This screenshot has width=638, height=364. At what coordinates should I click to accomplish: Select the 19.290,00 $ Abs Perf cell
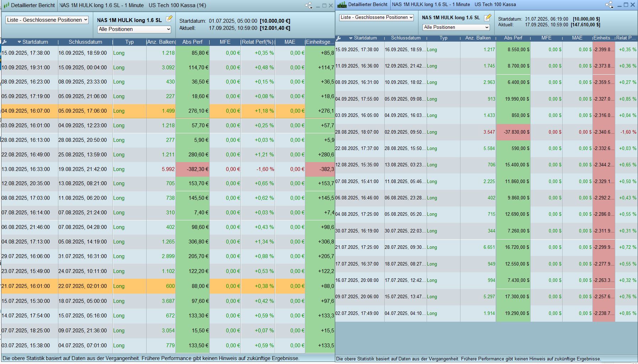(513, 313)
